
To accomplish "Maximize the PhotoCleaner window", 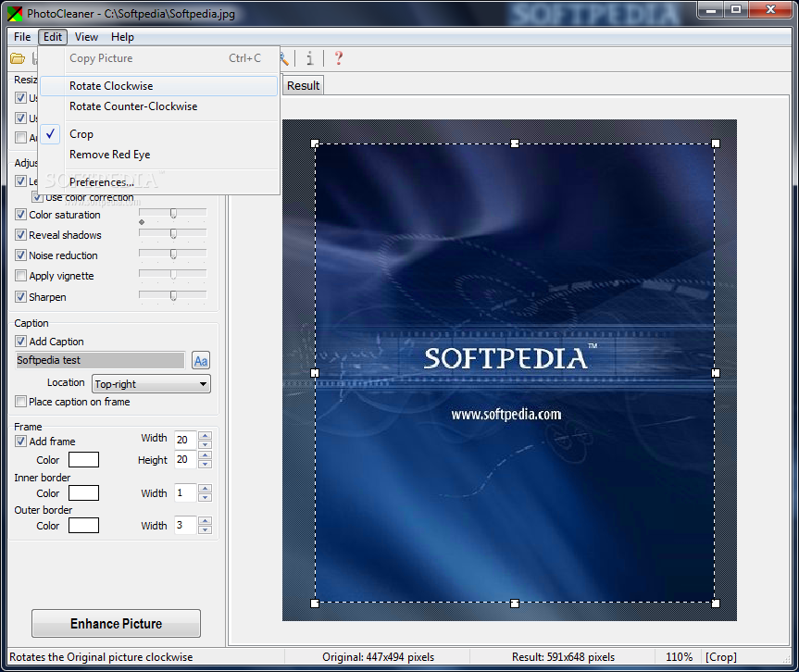I will 736,9.
